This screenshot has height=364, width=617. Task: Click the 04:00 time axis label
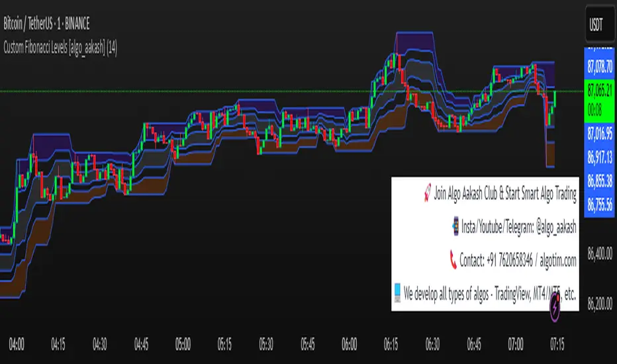[x=17, y=344]
